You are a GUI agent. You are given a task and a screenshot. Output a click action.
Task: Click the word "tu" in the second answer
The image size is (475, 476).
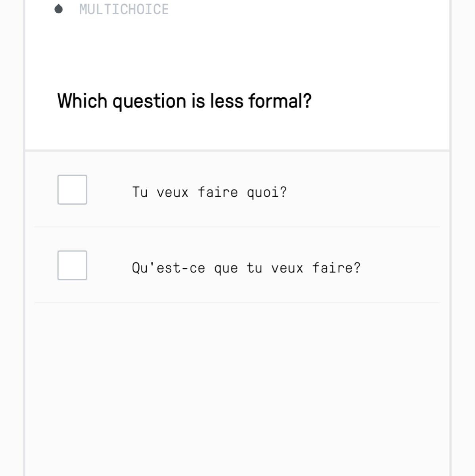pos(254,268)
